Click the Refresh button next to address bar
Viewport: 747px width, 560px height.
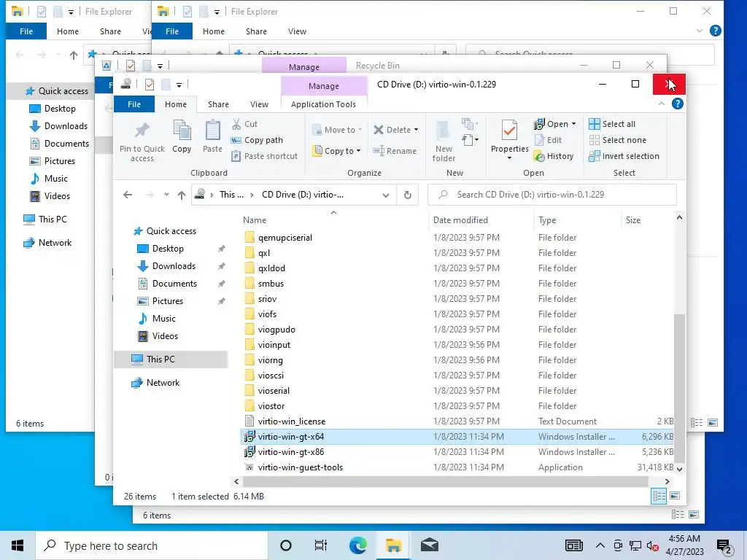408,195
